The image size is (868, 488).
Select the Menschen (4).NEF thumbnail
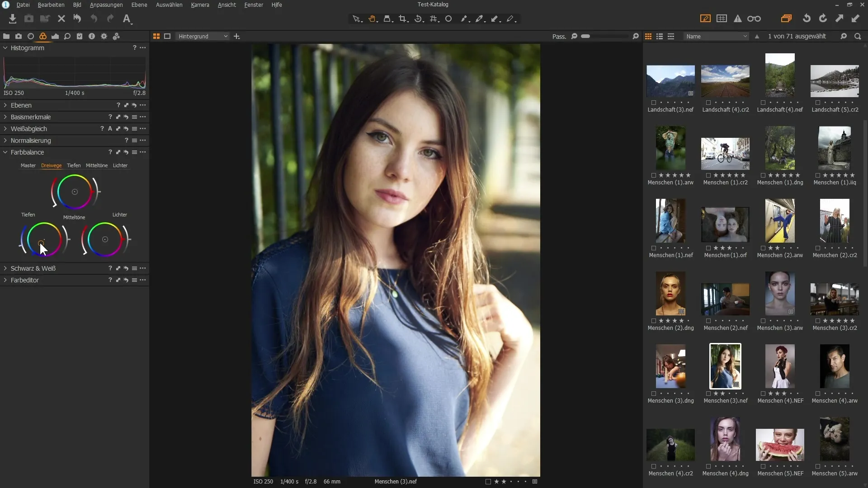tap(780, 366)
